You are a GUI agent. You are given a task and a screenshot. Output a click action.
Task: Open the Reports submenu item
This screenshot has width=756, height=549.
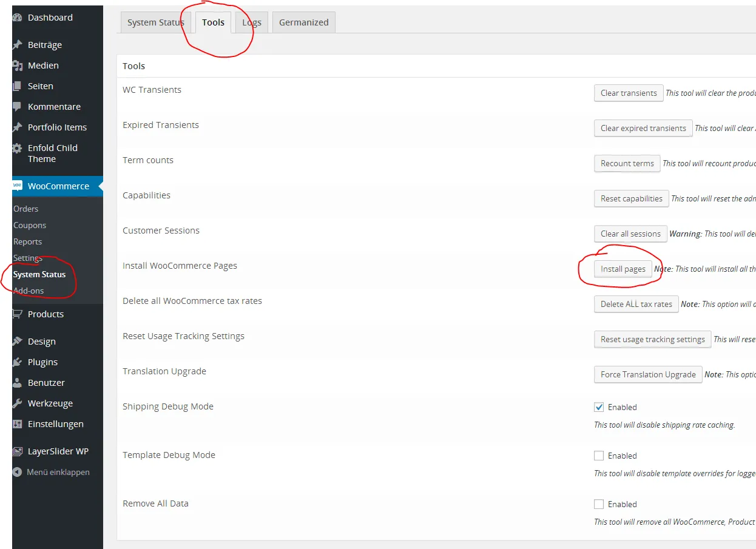28,241
